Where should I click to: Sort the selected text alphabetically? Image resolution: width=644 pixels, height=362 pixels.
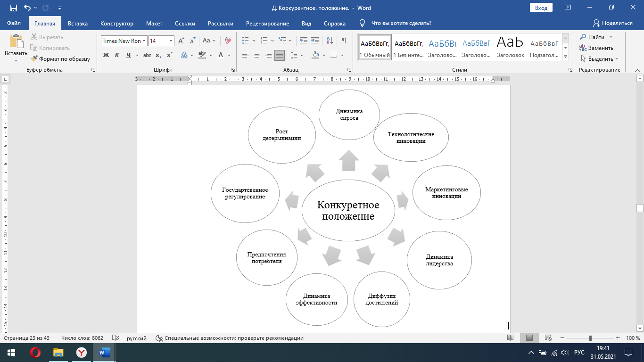point(330,41)
